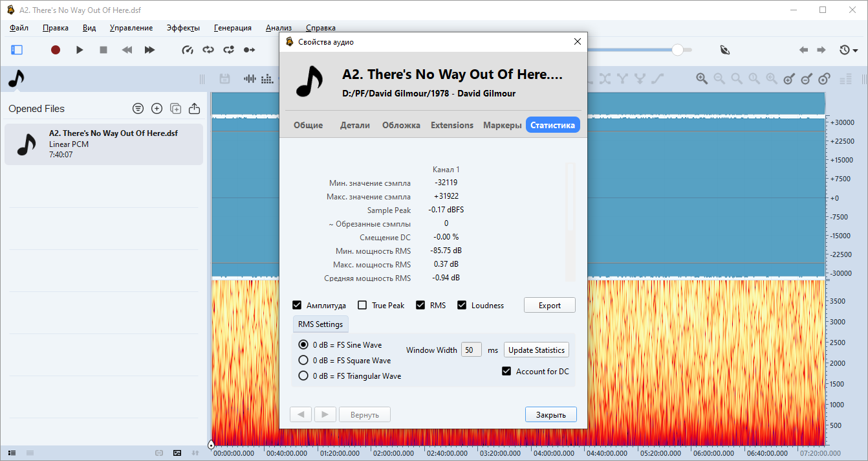Click the Fast Forward button

[x=149, y=49]
